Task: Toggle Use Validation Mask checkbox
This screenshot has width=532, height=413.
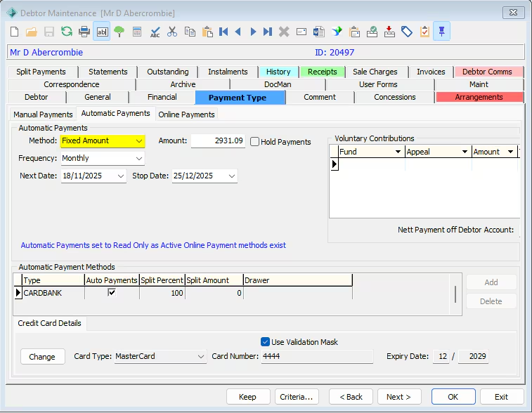Action: 266,342
